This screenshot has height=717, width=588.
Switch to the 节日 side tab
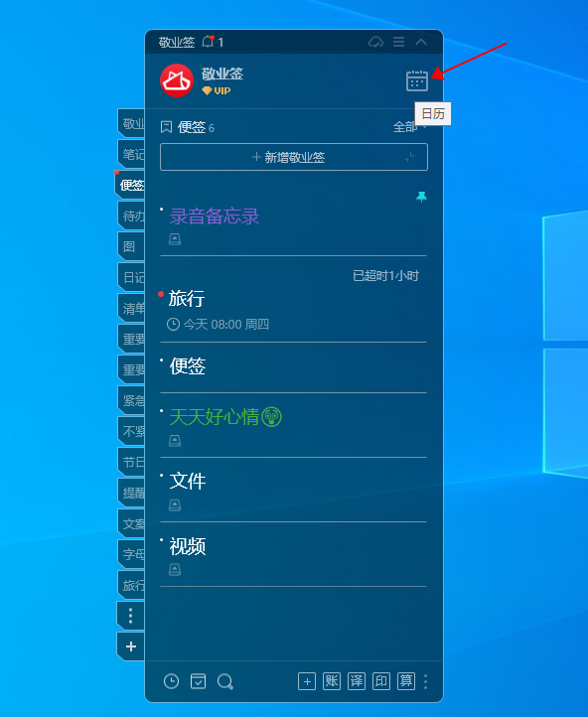pyautogui.click(x=131, y=462)
